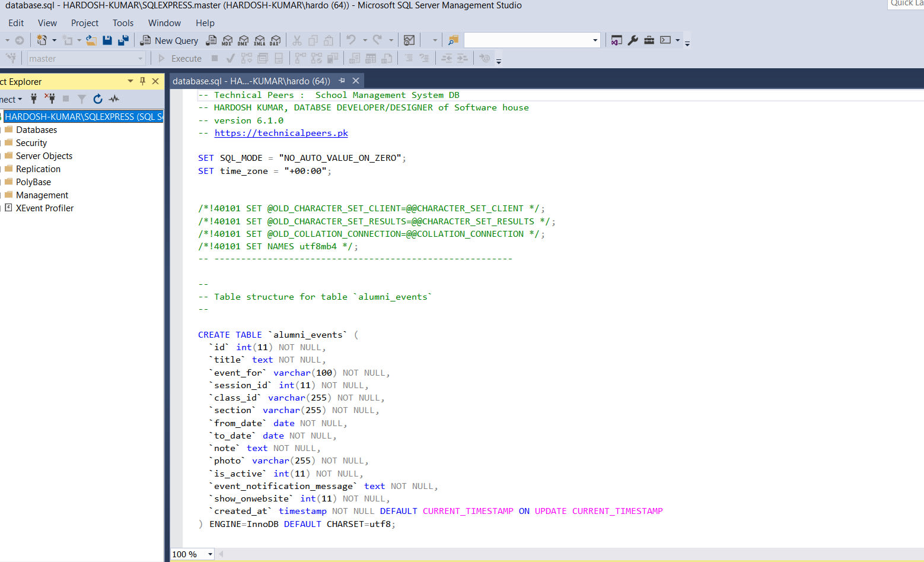Click the DAX query toolbar icon
The width and height of the screenshot is (924, 562).
pos(275,40)
